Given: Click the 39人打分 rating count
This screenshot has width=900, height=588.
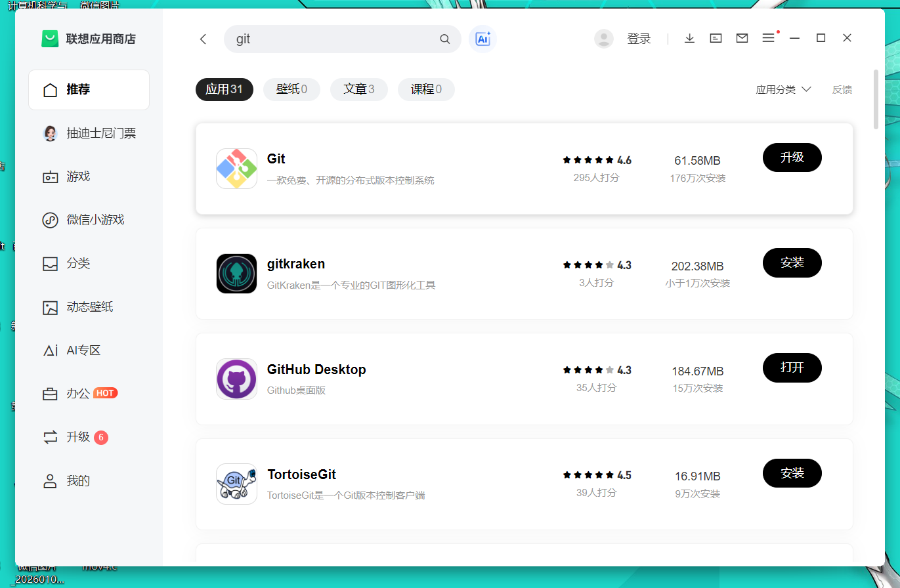Looking at the screenshot, I should click(x=597, y=493).
